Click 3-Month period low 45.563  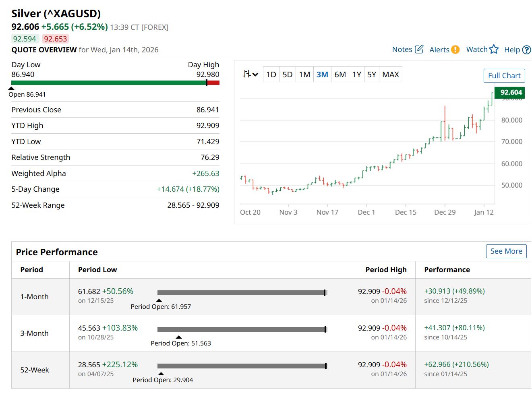click(89, 328)
